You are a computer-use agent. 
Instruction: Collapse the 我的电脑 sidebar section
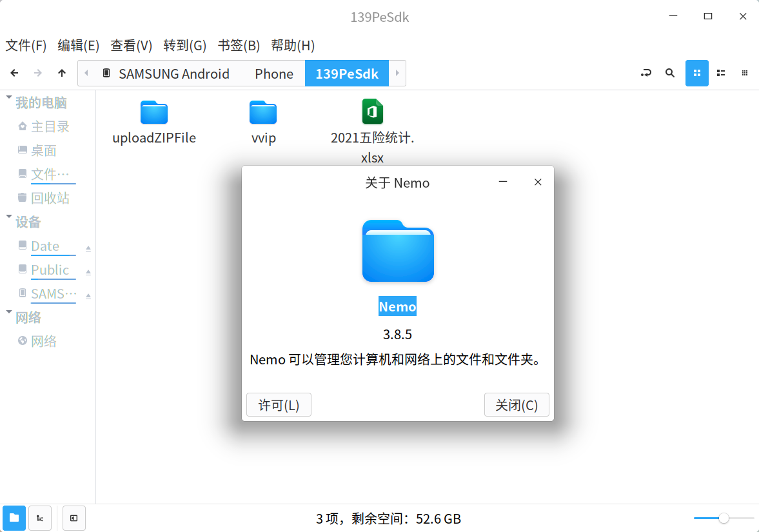(9, 98)
